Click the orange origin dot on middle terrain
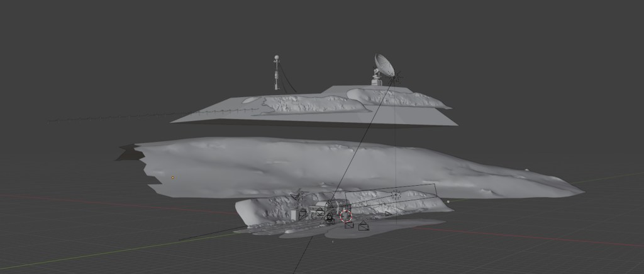The width and height of the screenshot is (644, 274). pyautogui.click(x=173, y=178)
